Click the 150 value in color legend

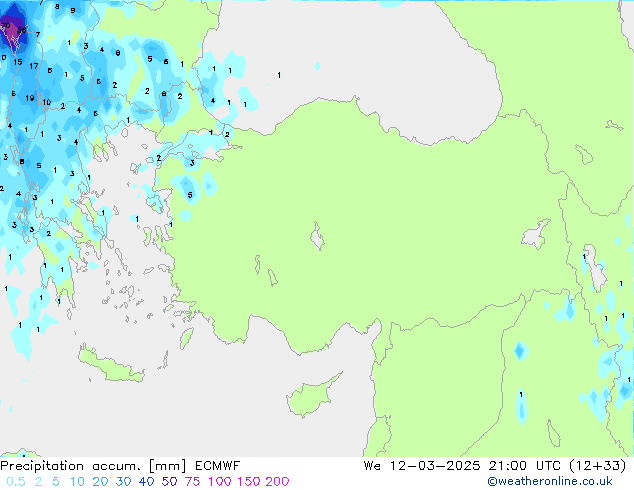[x=248, y=482]
